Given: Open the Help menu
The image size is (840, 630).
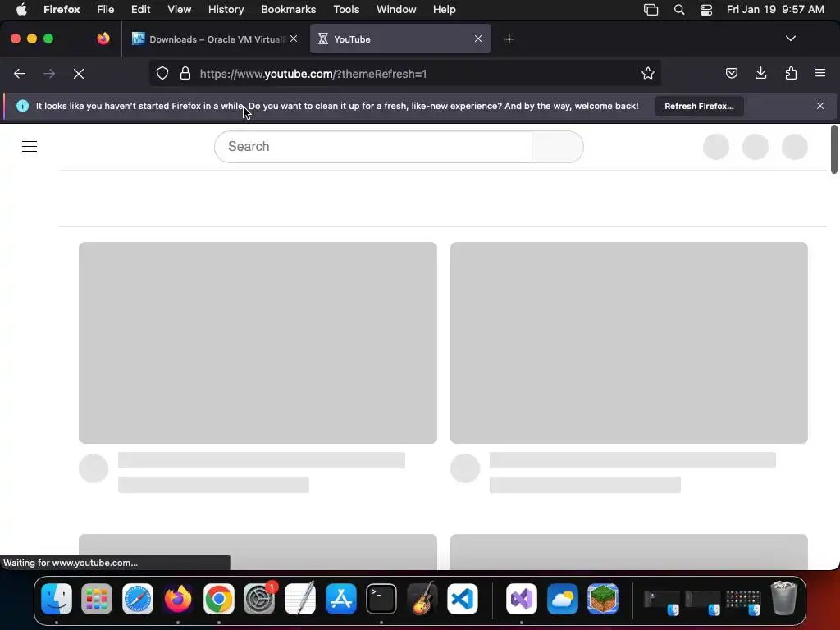Looking at the screenshot, I should [444, 10].
